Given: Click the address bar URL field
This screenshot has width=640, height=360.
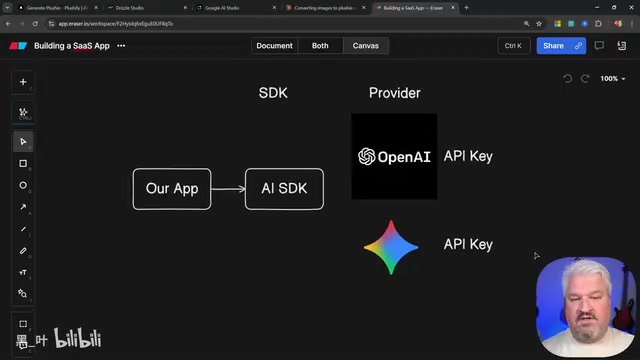Looking at the screenshot, I should pyautogui.click(x=286, y=24).
